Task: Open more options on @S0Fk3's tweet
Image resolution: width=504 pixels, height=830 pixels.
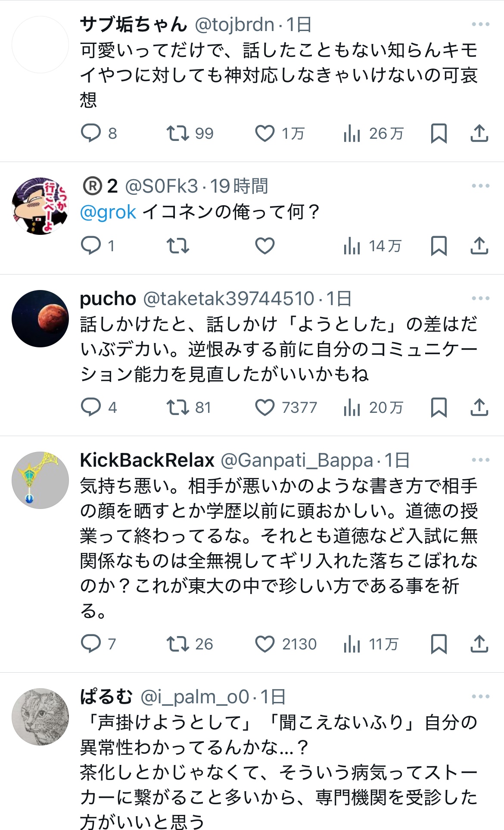Action: (x=480, y=186)
